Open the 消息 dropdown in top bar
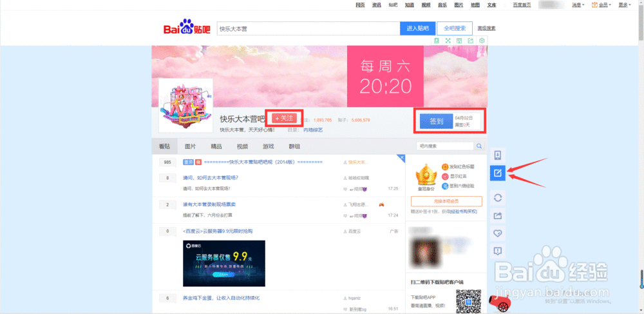 578,5
